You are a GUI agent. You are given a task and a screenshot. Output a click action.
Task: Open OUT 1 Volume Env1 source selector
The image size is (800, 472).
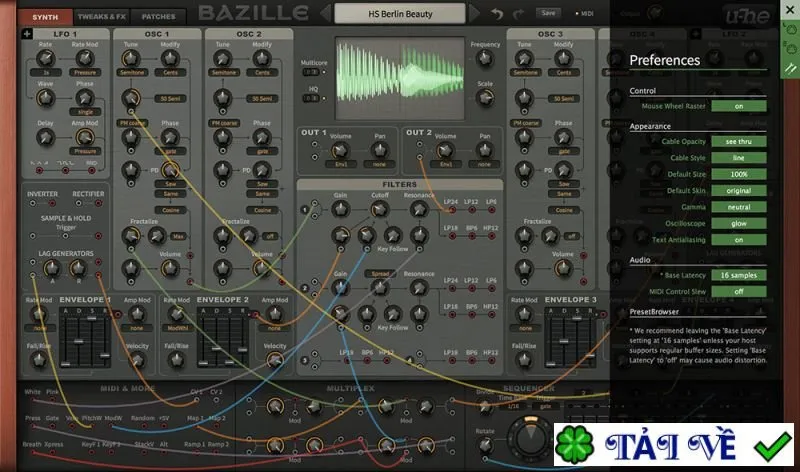pos(341,164)
